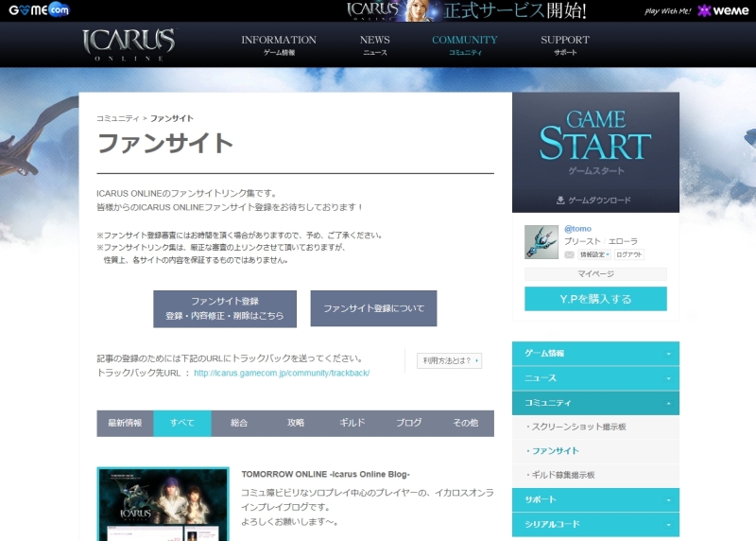Click ファンサイト登録について button
Image resolution: width=756 pixels, height=541 pixels.
coord(373,308)
